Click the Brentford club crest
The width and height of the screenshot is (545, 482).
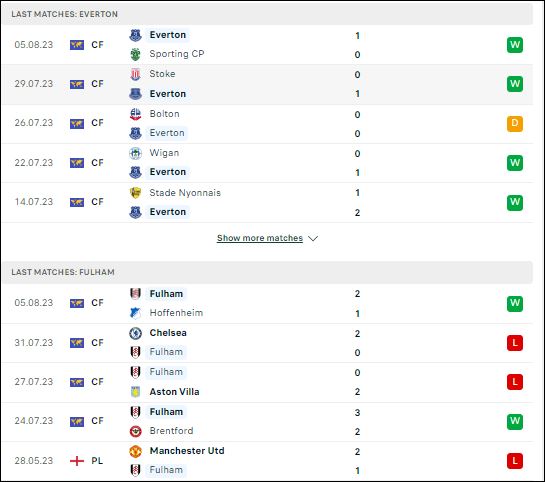pos(135,431)
